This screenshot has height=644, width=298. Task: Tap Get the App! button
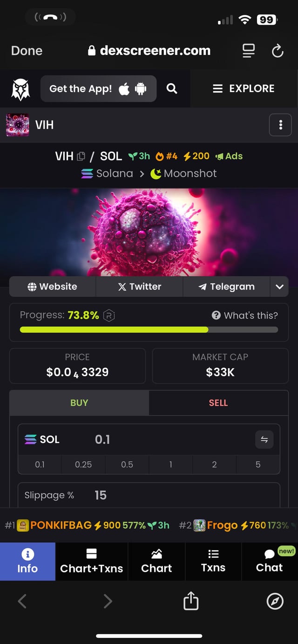[x=98, y=88]
